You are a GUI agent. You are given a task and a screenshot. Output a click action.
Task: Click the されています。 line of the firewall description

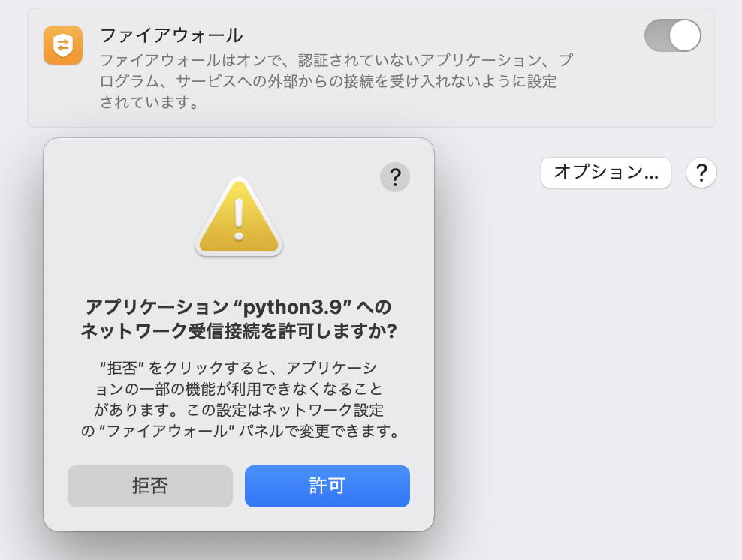point(149,101)
